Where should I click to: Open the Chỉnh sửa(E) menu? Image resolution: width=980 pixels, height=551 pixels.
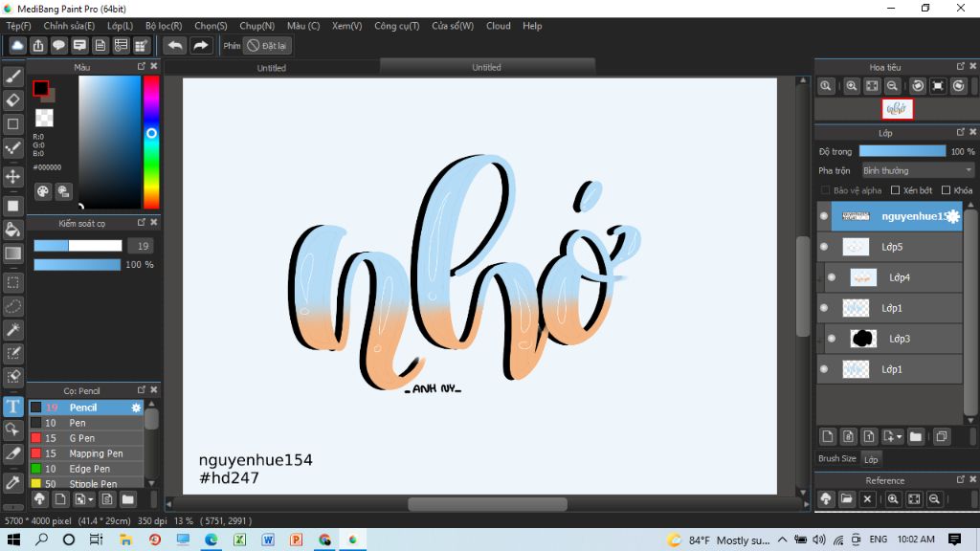click(69, 26)
